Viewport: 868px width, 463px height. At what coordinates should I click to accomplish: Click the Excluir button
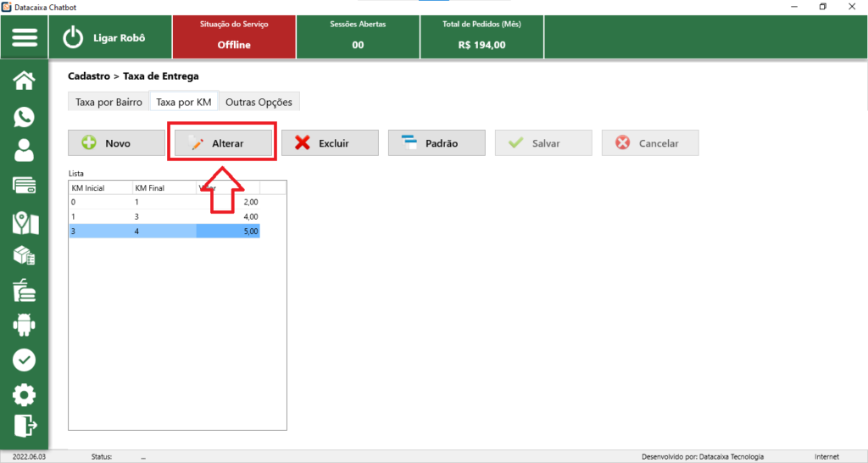pos(330,143)
